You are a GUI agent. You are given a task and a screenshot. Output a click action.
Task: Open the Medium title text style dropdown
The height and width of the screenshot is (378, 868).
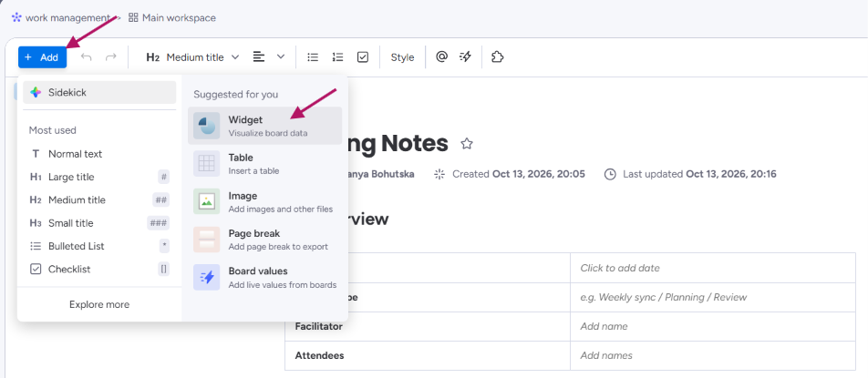tap(192, 57)
